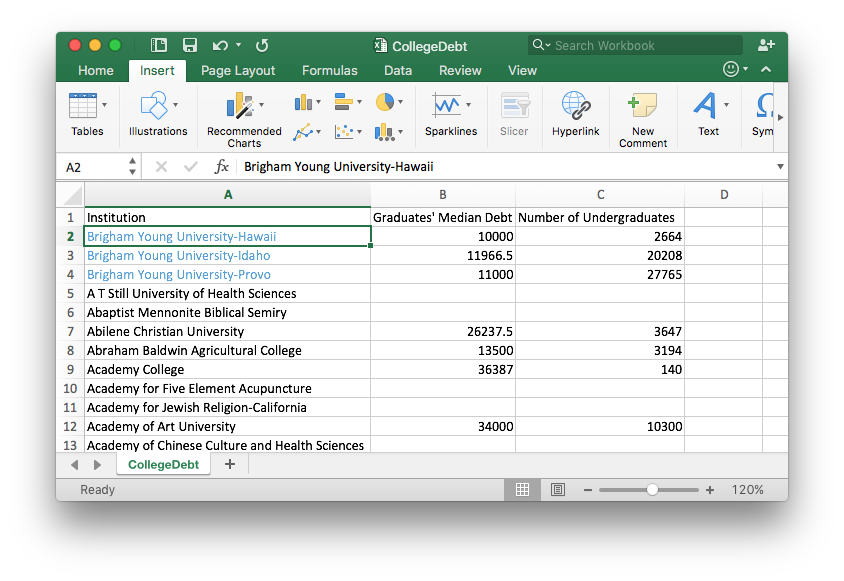Insert a bar chart
This screenshot has width=844, height=581.
point(343,102)
